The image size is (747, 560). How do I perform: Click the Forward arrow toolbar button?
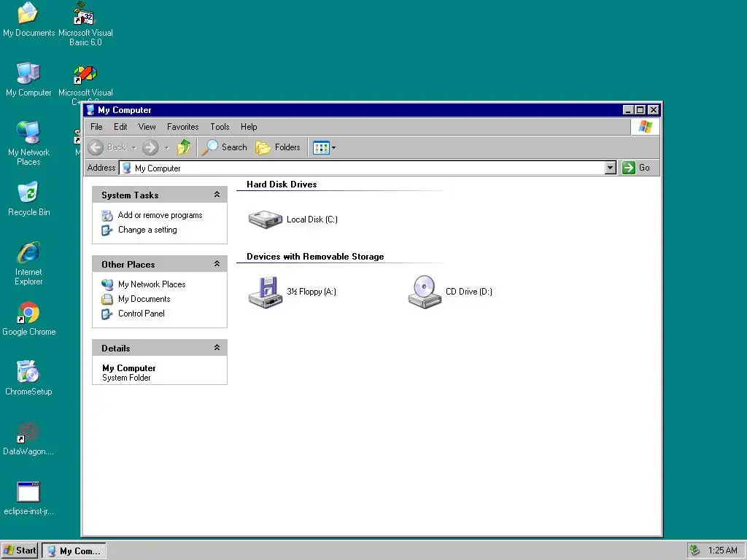click(x=150, y=147)
